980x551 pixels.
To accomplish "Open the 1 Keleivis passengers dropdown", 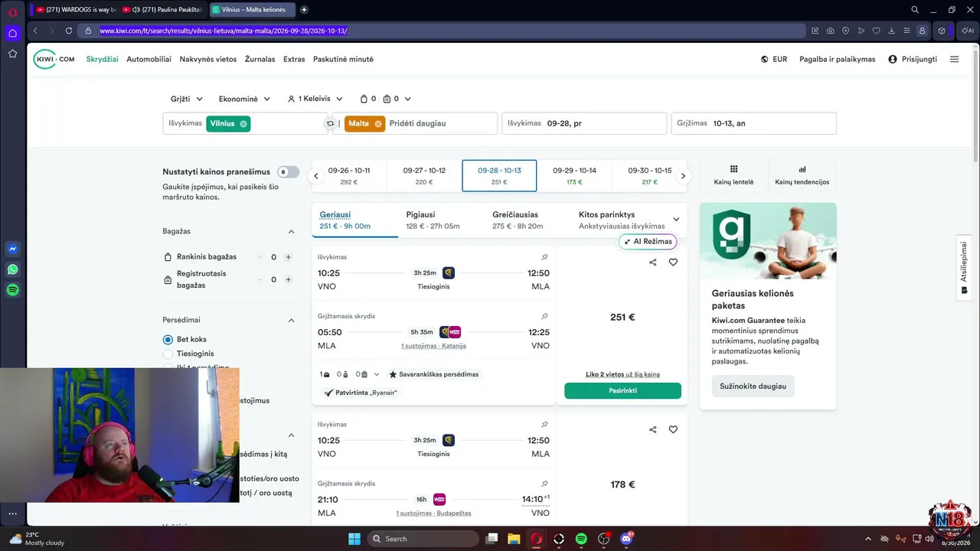I will [315, 99].
